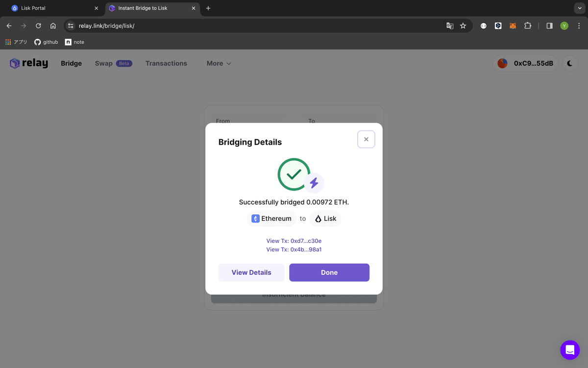Open the Bridge navigation item

coord(71,63)
